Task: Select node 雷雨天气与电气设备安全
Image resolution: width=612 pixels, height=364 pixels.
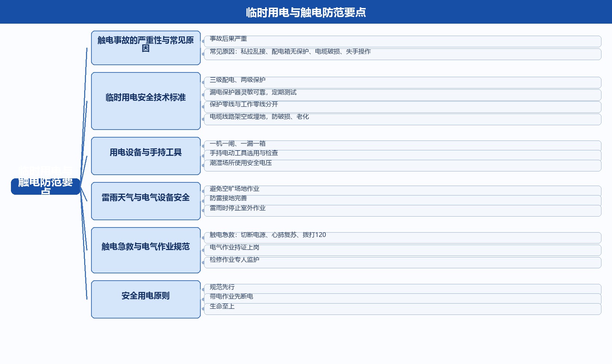Action: coord(146,201)
